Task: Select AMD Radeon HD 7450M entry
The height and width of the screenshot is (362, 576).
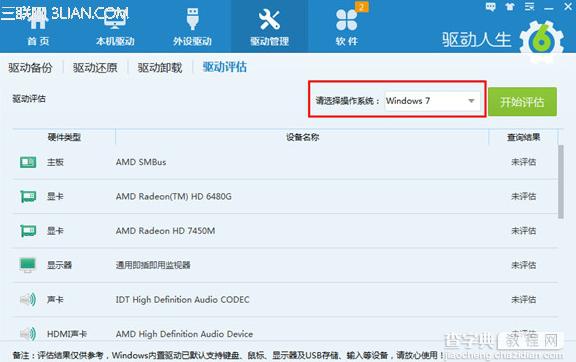Action: tap(165, 231)
